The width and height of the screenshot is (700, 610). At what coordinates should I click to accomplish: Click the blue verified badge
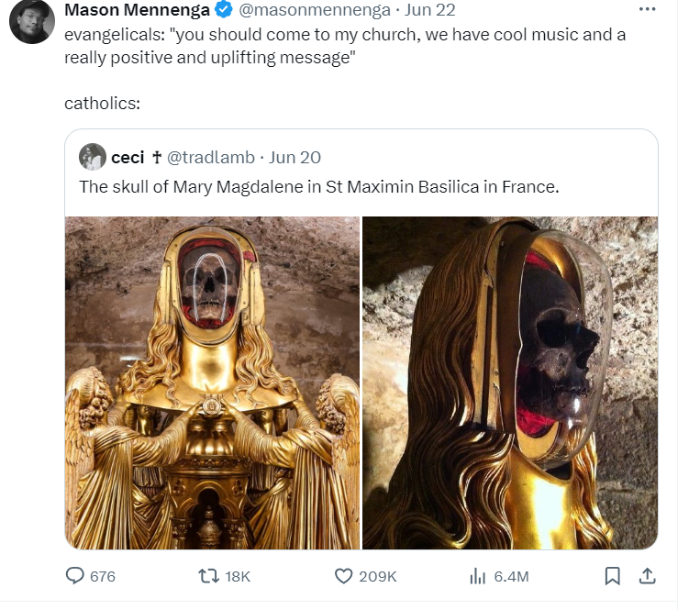pos(224,11)
